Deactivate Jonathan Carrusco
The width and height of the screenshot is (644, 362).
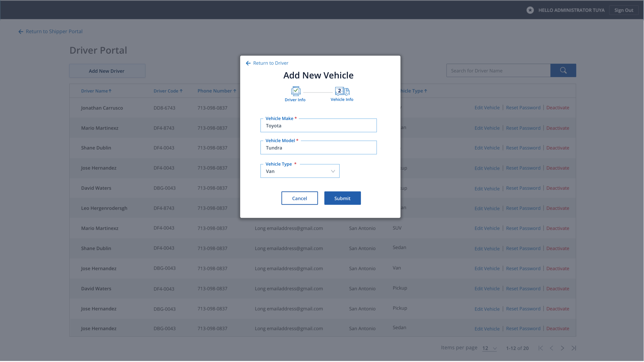pyautogui.click(x=558, y=108)
